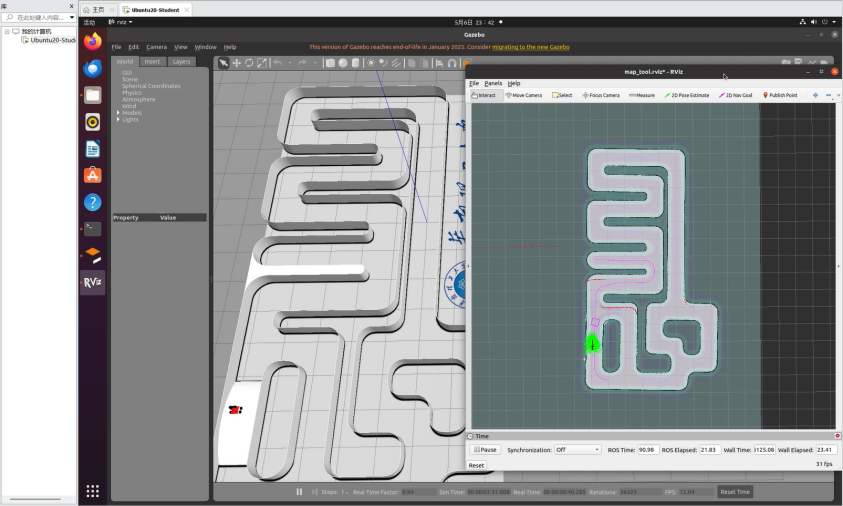Click the Gazebo translate mode icon
This screenshot has height=506, width=843.
point(236,62)
